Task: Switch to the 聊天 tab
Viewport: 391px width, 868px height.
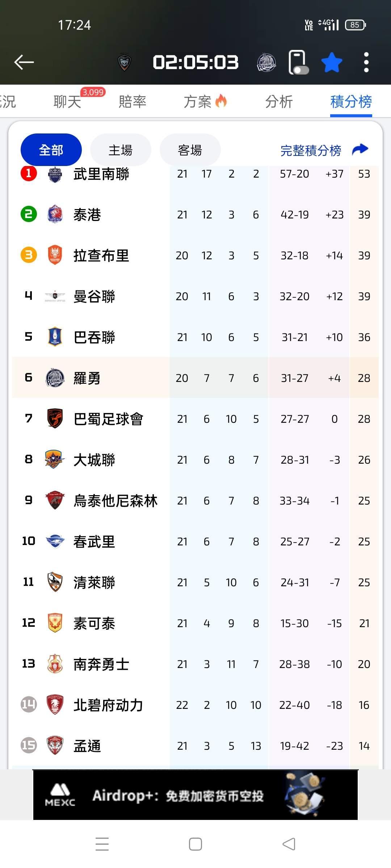Action: [67, 102]
